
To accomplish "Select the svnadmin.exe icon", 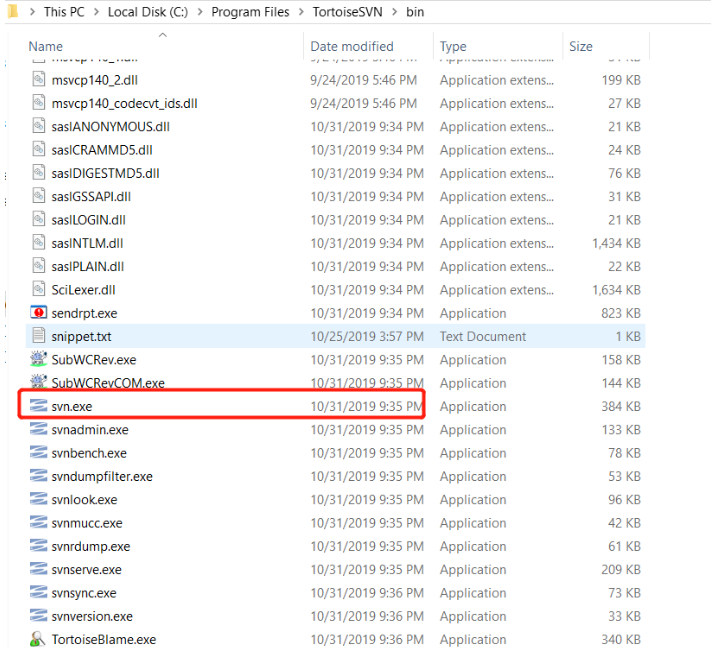I will [x=38, y=430].
